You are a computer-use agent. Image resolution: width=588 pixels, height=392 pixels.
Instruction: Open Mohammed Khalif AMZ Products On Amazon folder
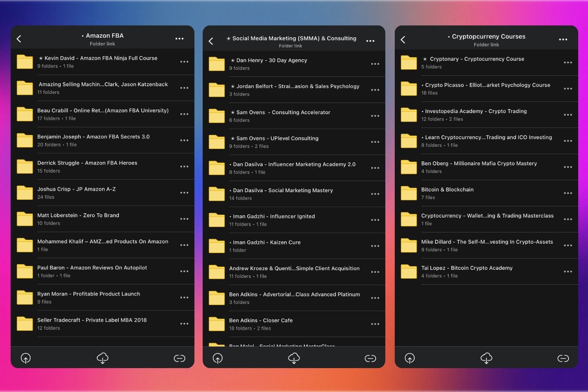click(x=103, y=245)
